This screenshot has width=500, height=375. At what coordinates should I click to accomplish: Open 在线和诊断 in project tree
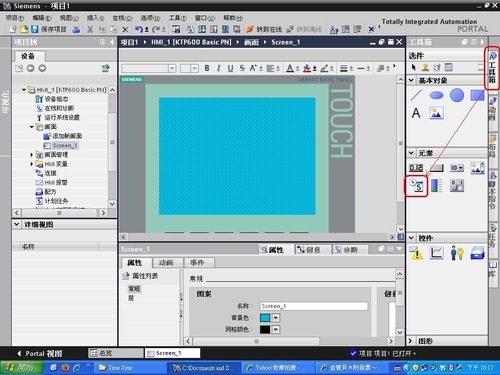click(55, 108)
